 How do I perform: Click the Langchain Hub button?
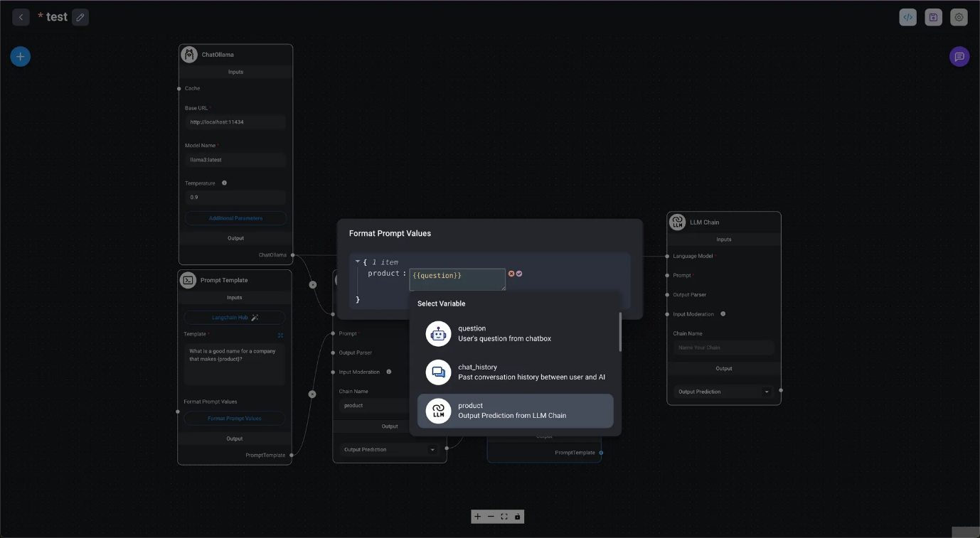[234, 318]
